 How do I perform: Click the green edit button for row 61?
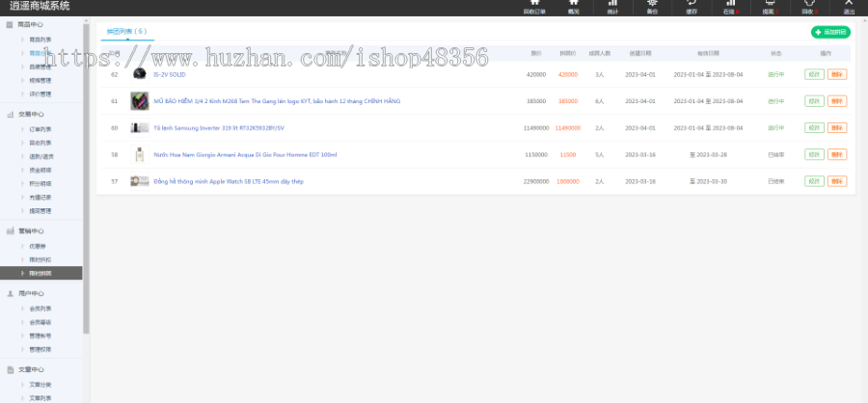pyautogui.click(x=814, y=100)
